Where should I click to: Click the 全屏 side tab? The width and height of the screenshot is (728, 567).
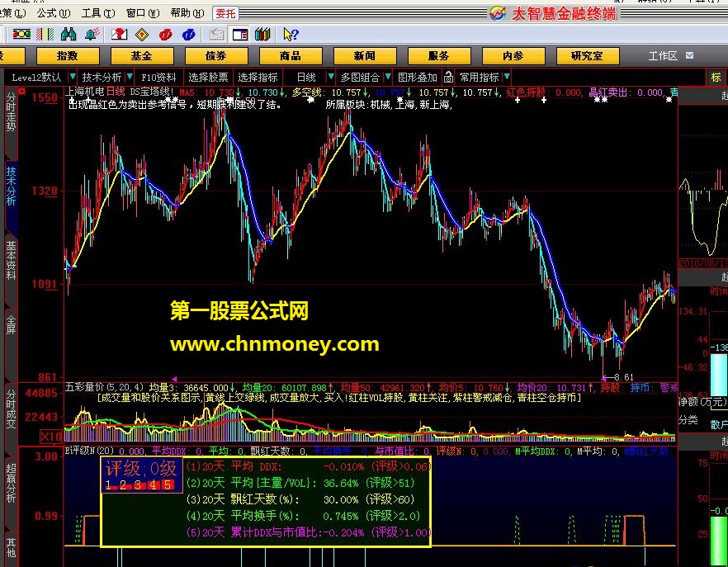click(x=11, y=325)
